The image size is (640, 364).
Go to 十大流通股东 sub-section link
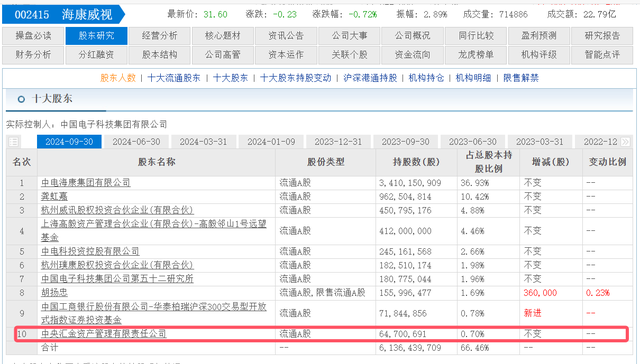point(174,78)
